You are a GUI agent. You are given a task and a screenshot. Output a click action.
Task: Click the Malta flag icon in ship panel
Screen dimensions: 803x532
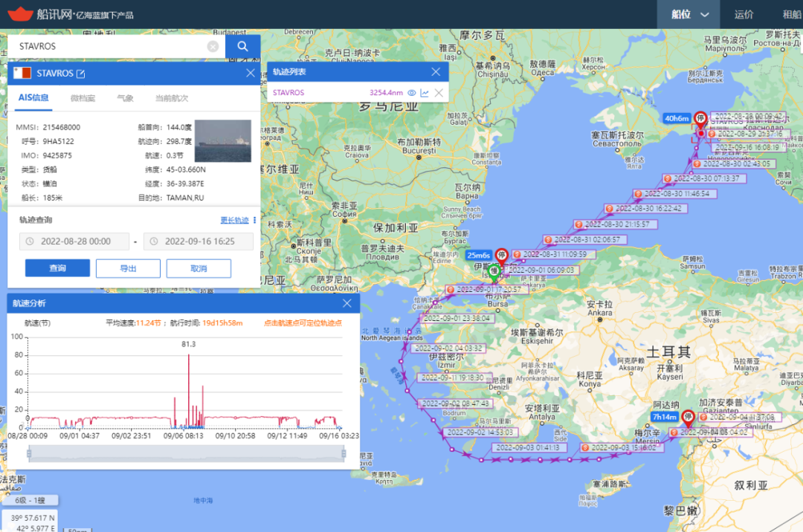[22, 73]
